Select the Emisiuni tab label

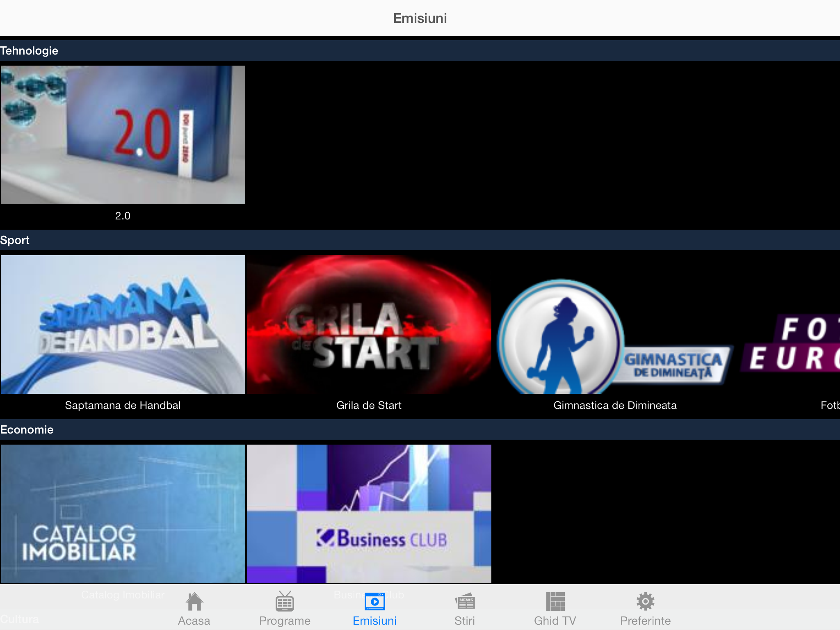click(374, 621)
